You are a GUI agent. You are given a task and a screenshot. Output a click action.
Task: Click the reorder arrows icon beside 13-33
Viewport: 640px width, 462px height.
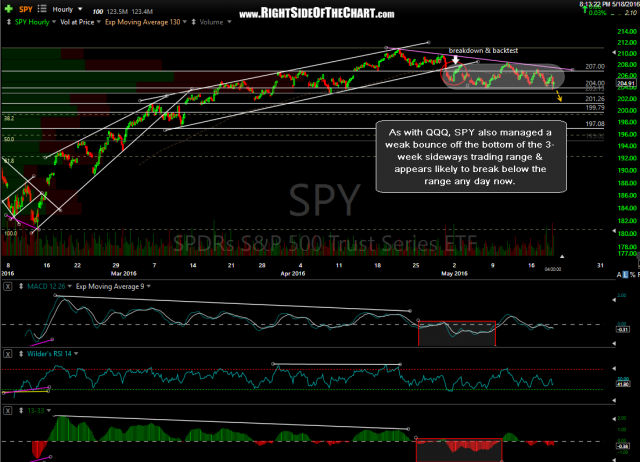[21, 411]
